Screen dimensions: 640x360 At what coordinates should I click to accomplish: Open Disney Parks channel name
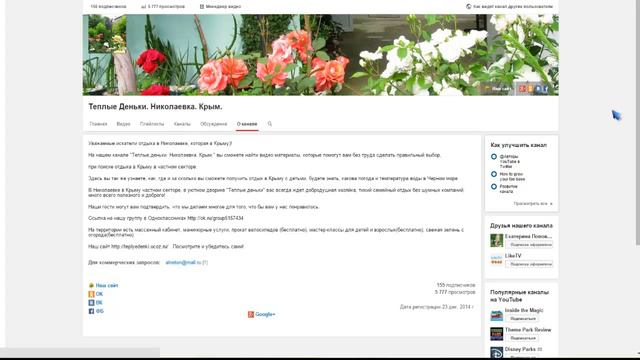pos(520,349)
